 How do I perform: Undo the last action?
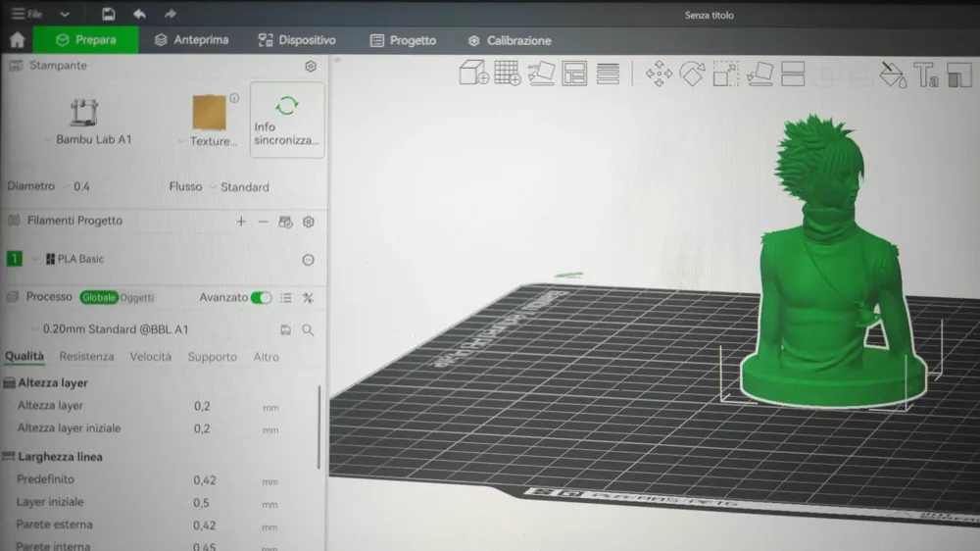(x=139, y=14)
